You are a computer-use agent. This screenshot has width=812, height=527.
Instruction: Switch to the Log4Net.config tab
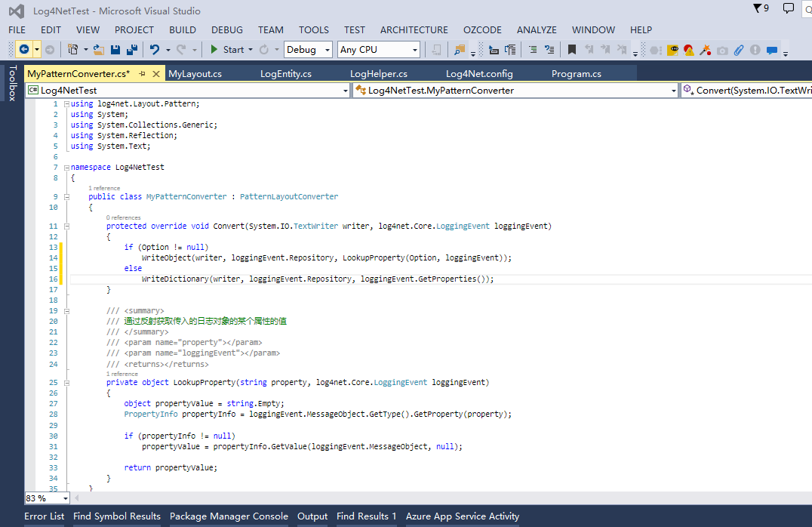479,74
